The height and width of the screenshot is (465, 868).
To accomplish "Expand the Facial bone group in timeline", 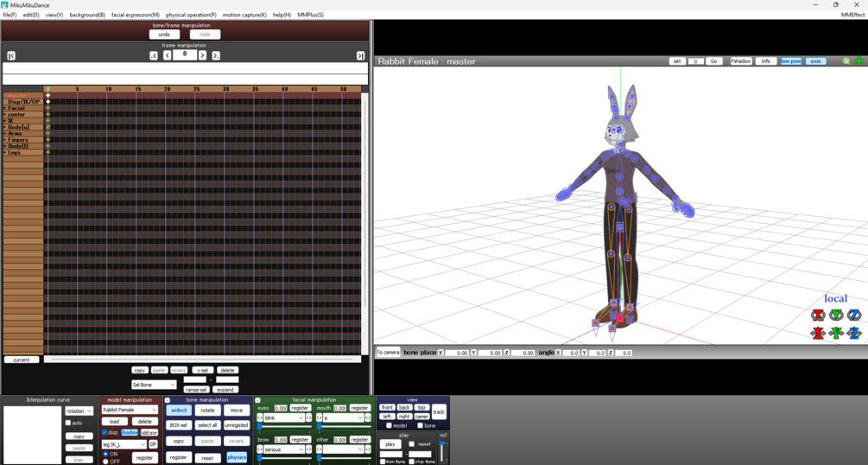I will [x=5, y=108].
